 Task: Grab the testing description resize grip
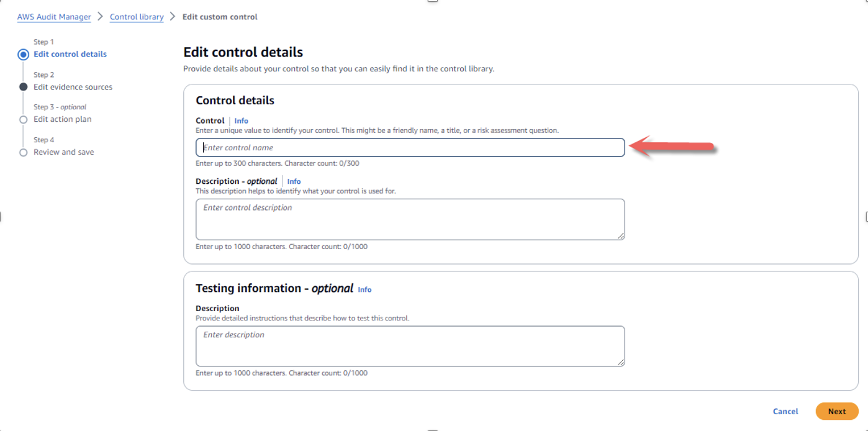[x=621, y=363]
